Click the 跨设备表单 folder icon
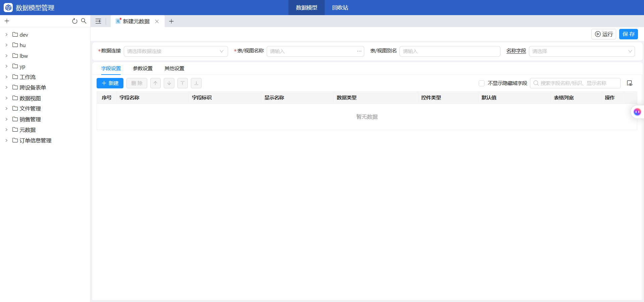This screenshot has width=644, height=302. pyautogui.click(x=15, y=87)
